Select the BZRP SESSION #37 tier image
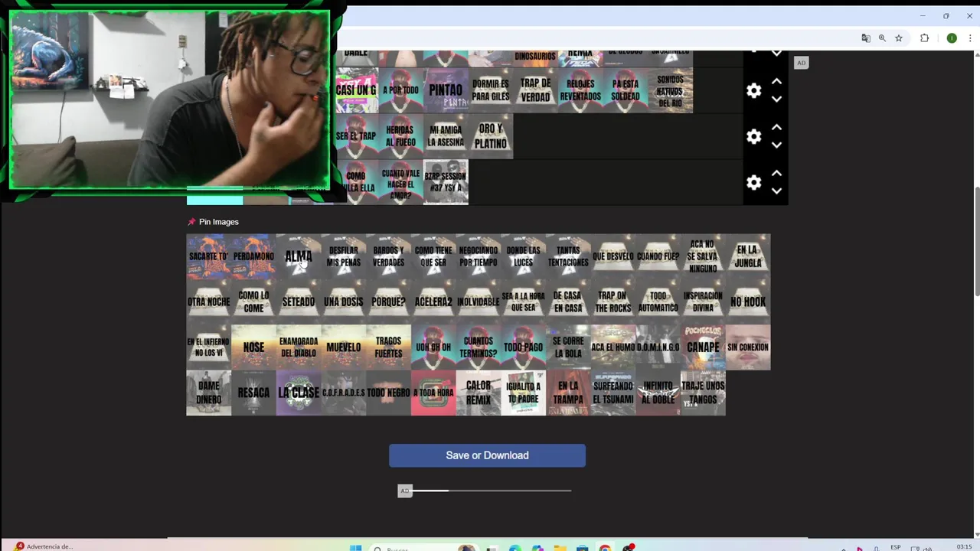The image size is (980, 551). coord(446,182)
